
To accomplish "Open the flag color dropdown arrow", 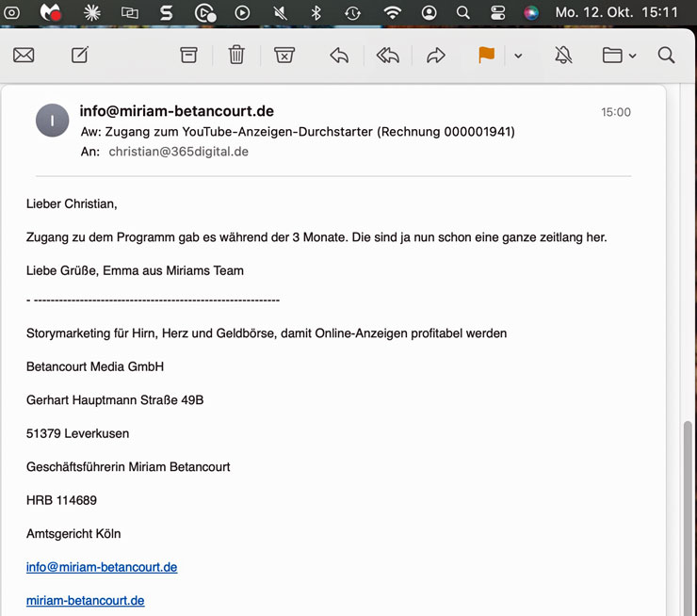I will pyautogui.click(x=518, y=56).
